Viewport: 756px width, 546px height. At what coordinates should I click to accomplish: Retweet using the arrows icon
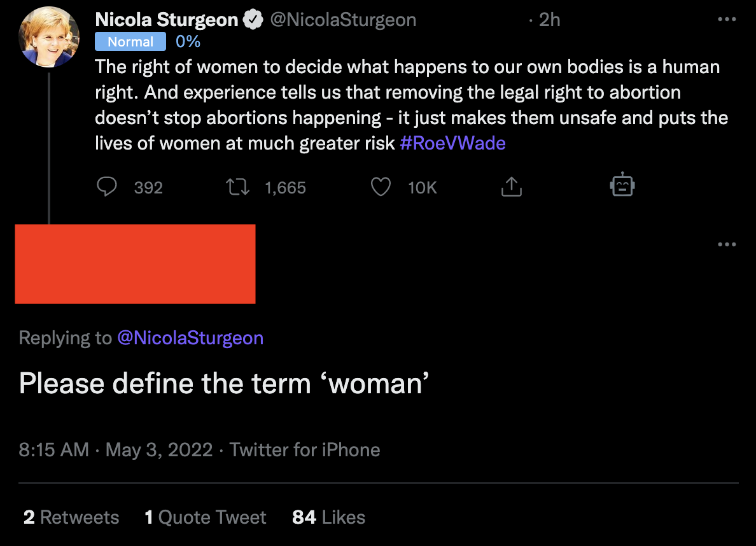pyautogui.click(x=238, y=186)
